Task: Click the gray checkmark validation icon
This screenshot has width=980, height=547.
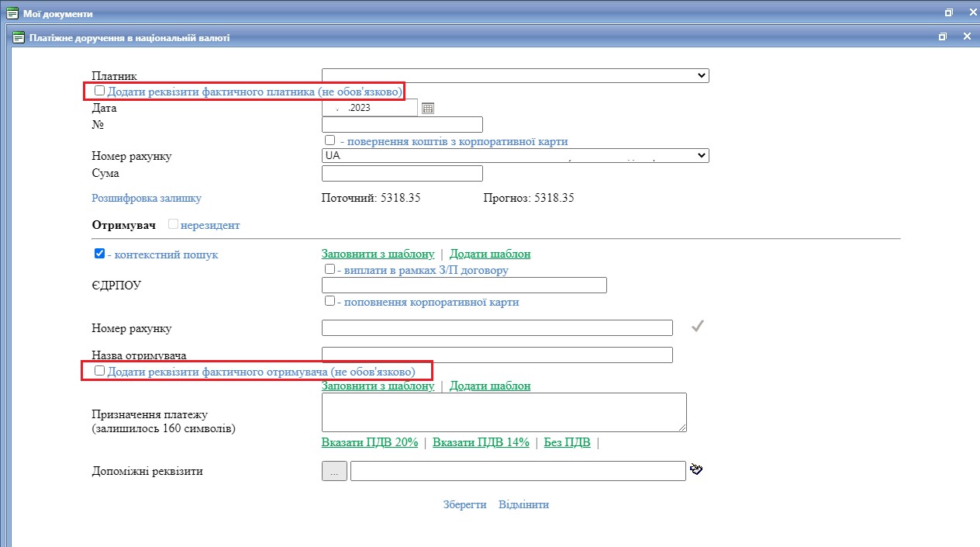Action: (697, 327)
